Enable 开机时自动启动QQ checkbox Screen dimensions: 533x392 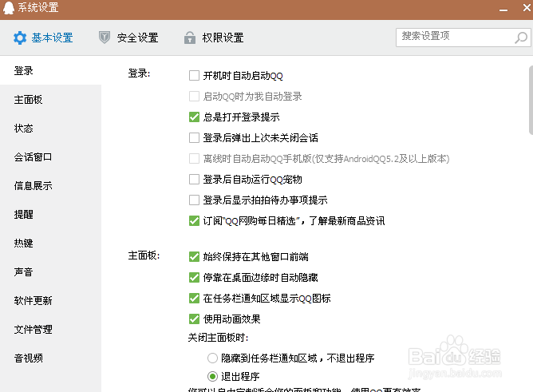pos(194,76)
